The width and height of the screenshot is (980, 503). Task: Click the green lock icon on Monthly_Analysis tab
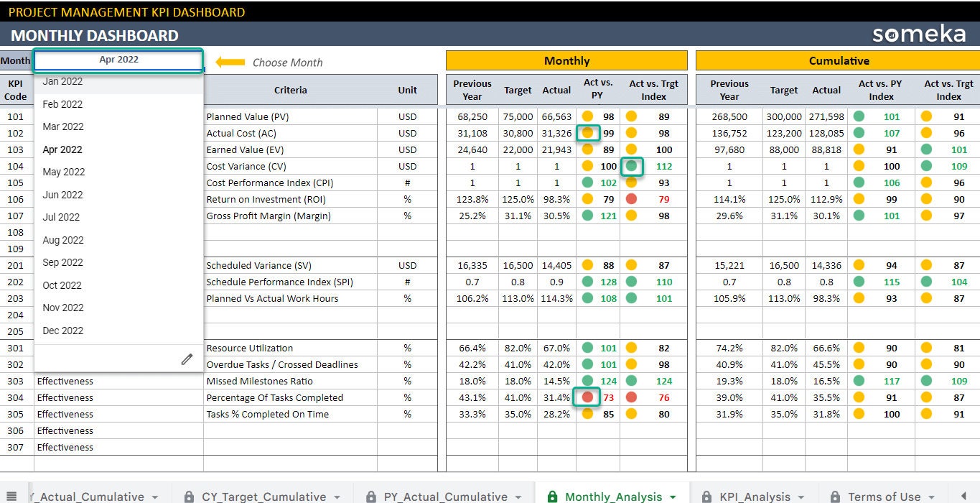(553, 497)
